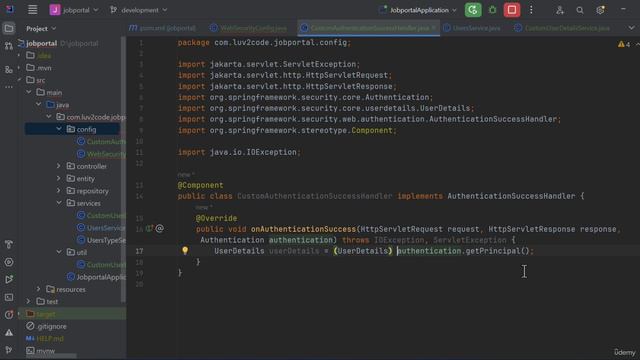Viewport: 640px width, 360px height.
Task: Open the Structure tool window icon
Action: pos(9,69)
